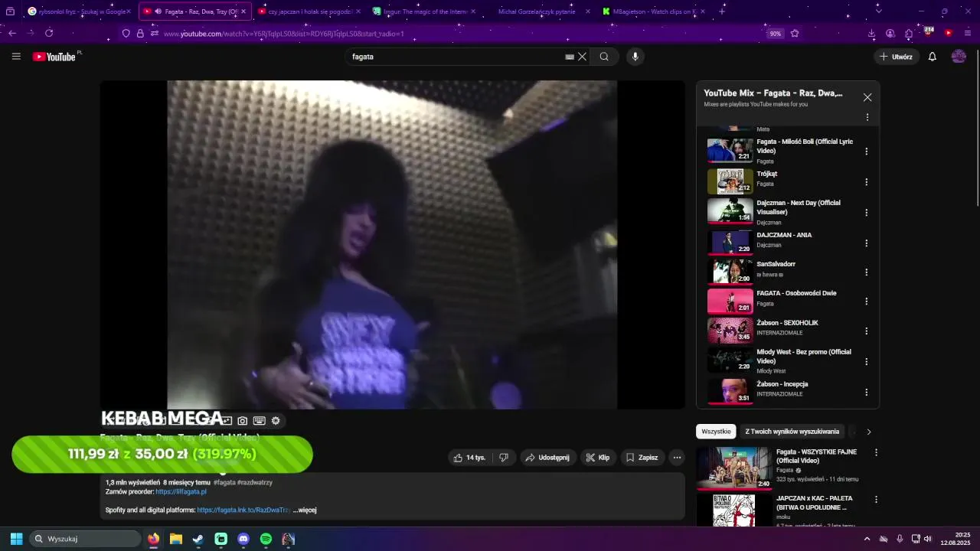980x551 pixels.
Task: Open the Mix playlist options menu
Action: pyautogui.click(x=867, y=117)
